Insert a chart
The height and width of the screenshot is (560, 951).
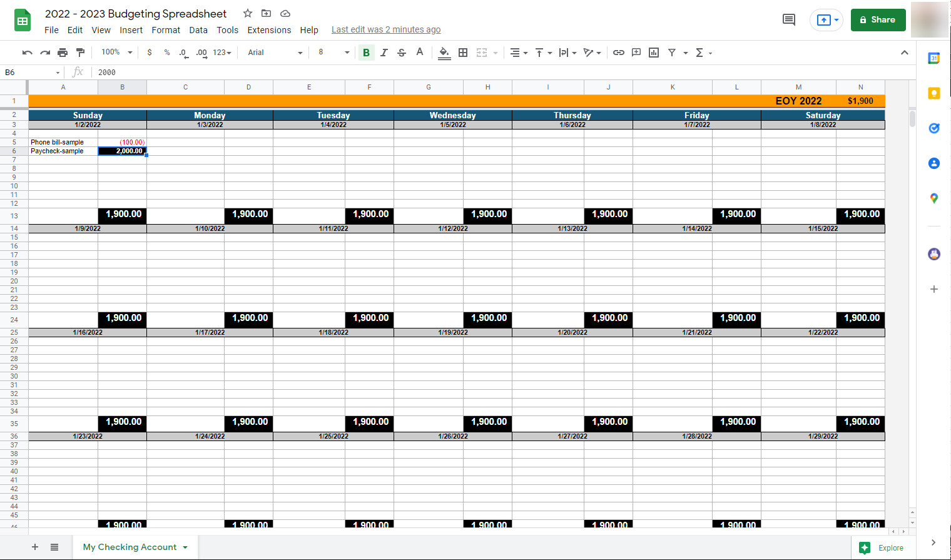(654, 53)
